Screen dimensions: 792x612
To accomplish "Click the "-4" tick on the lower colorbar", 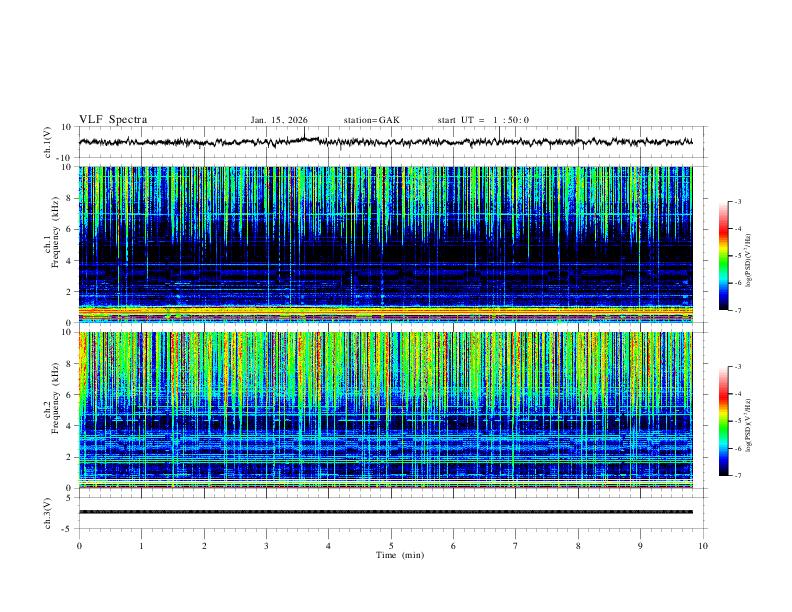I will 737,394.
